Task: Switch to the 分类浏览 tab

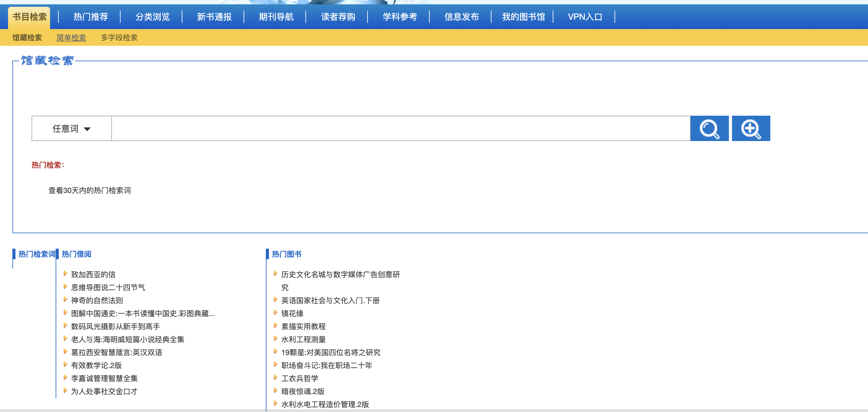Action: [152, 17]
